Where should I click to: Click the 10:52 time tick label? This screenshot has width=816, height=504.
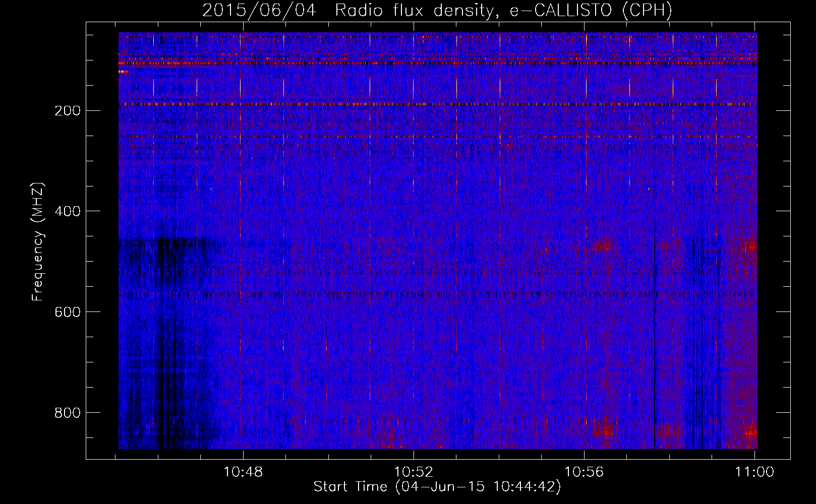414,472
